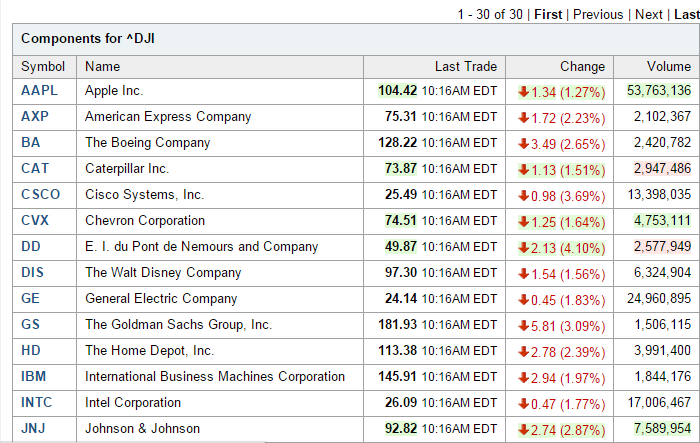Open the GS symbol link
Viewport: 700px width, 443px height.
click(x=30, y=324)
